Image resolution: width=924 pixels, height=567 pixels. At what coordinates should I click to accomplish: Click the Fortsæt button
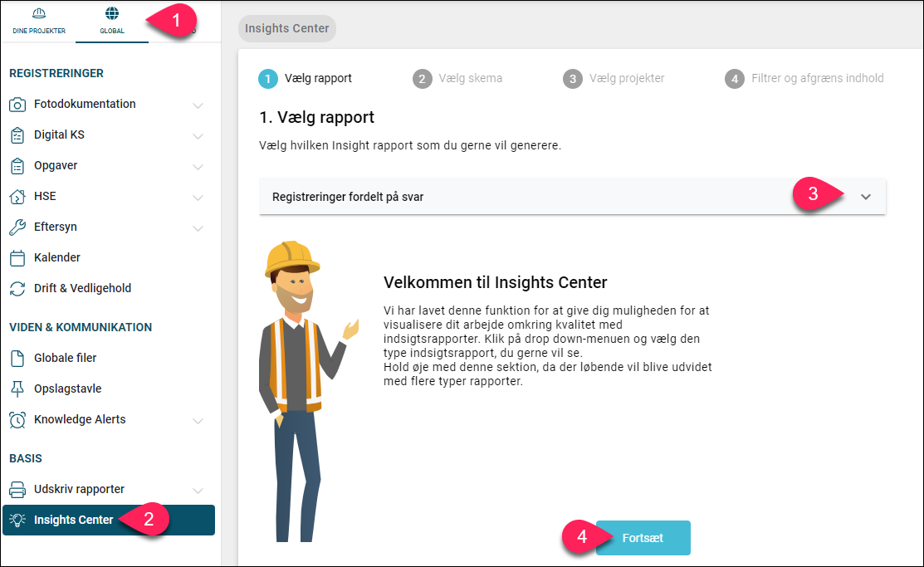pos(643,538)
